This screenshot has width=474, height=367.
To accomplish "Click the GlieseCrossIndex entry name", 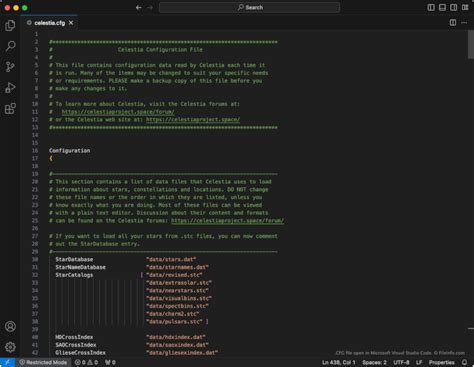I will click(x=80, y=353).
